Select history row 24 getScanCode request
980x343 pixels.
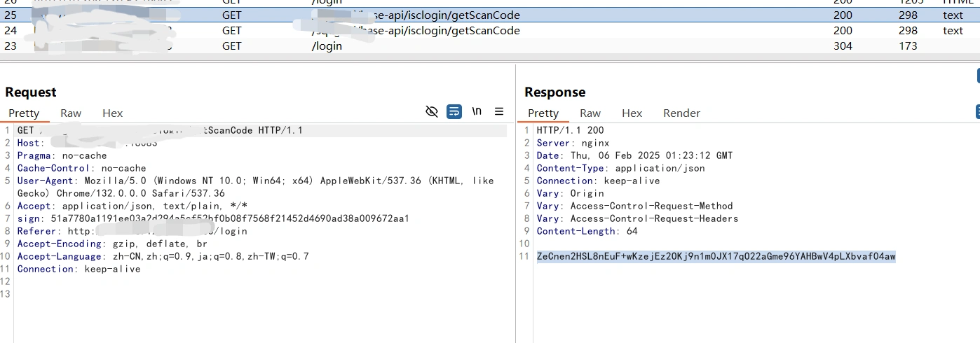[421, 31]
